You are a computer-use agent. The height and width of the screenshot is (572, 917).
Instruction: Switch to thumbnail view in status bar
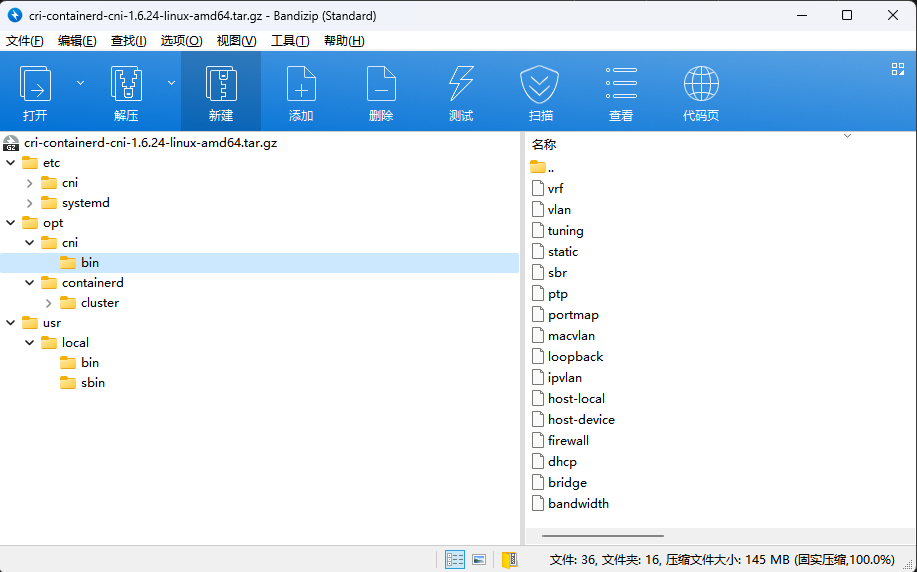tap(479, 560)
